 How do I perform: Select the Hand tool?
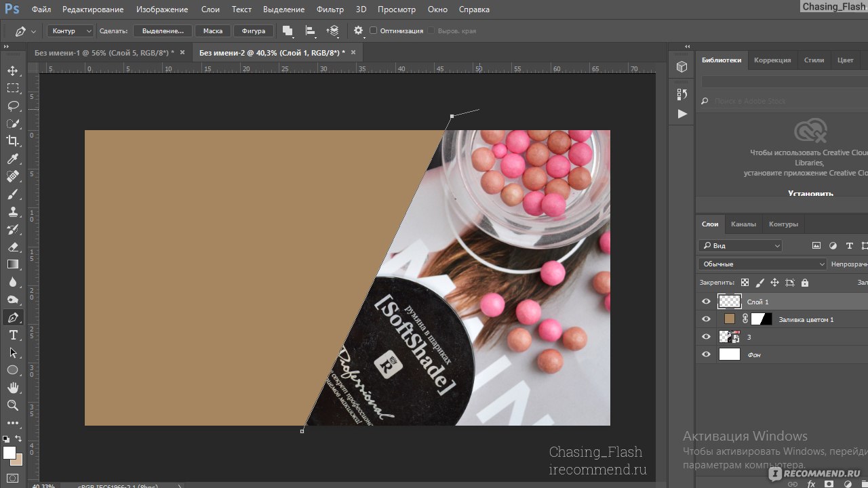tap(12, 388)
